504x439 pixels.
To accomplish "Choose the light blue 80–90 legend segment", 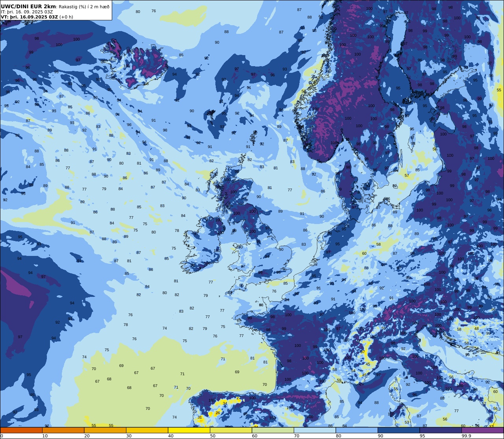I will pyautogui.click(x=357, y=430).
